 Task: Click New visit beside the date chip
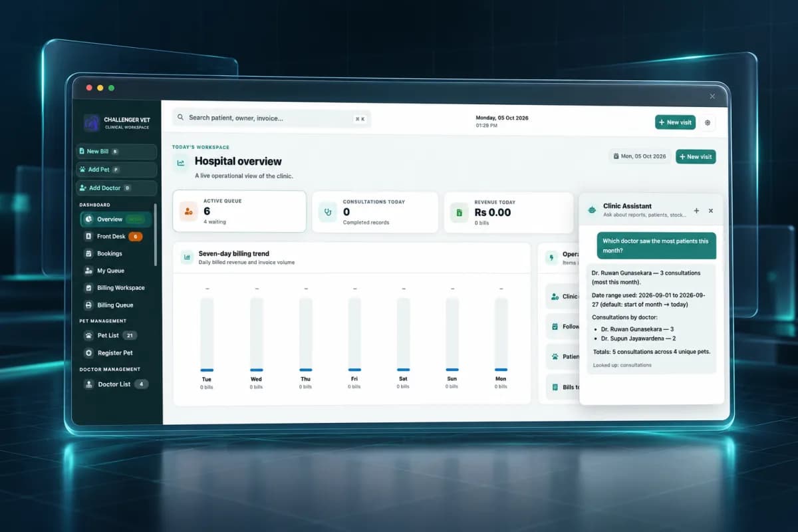pyautogui.click(x=696, y=156)
